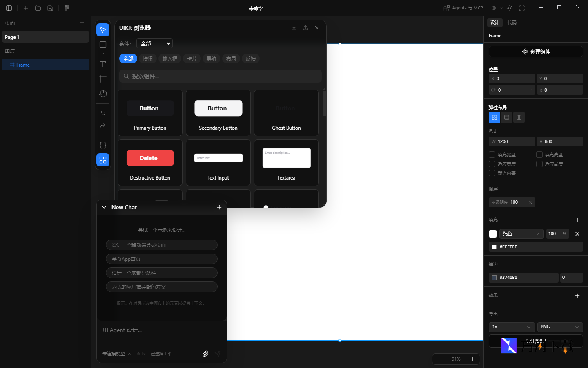Click the 创建组件 button

tap(535, 51)
